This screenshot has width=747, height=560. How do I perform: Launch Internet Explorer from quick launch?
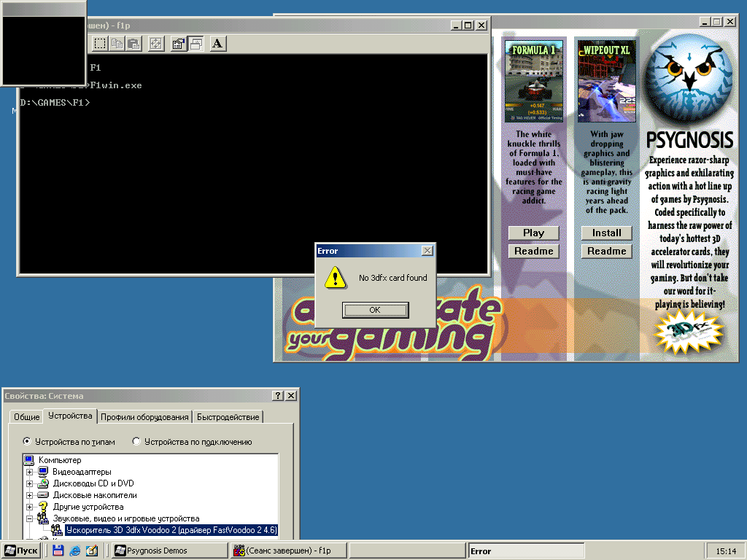click(74, 551)
